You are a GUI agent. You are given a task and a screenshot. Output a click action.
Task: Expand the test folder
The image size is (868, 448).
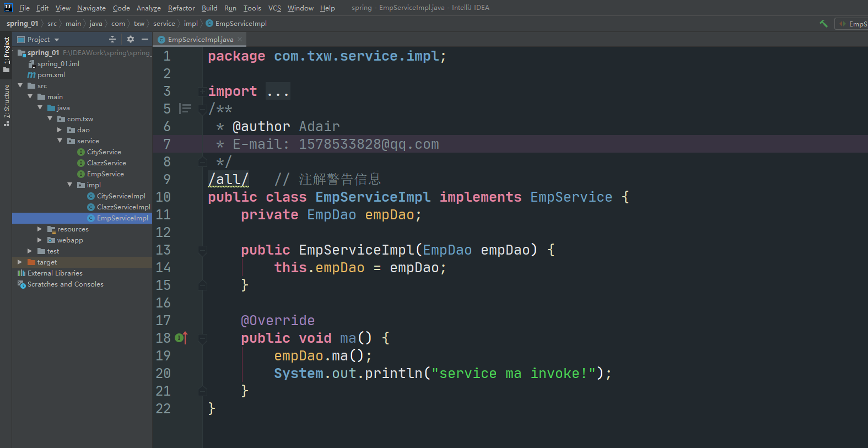pos(30,251)
